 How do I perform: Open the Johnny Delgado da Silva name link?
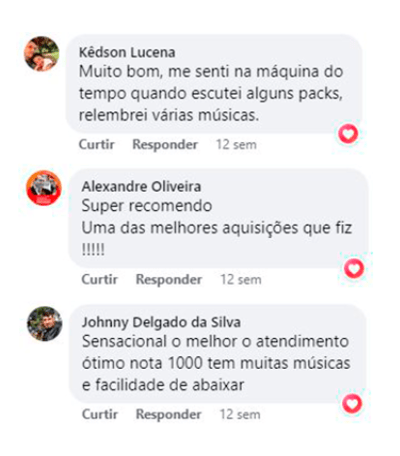click(x=161, y=322)
